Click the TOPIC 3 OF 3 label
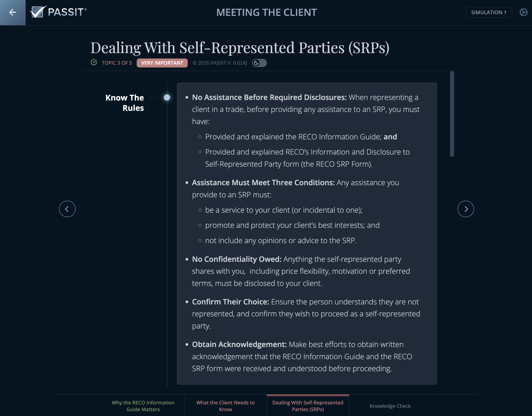Screen dimensions: 532x416 pyautogui.click(x=117, y=63)
